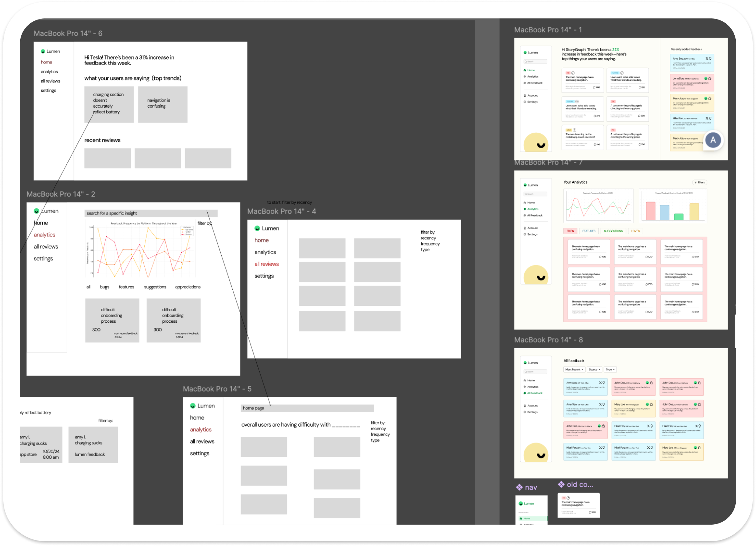Click the 'old co...' component diamond icon

pyautogui.click(x=561, y=484)
